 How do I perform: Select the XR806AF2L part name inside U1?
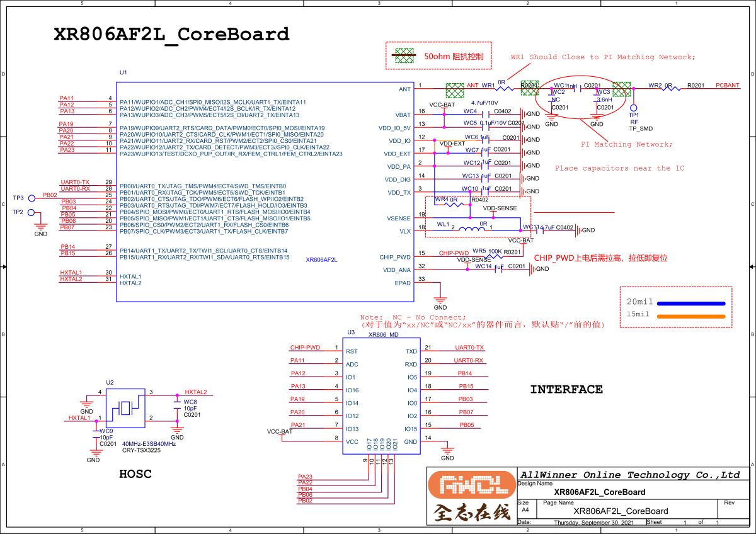click(321, 259)
